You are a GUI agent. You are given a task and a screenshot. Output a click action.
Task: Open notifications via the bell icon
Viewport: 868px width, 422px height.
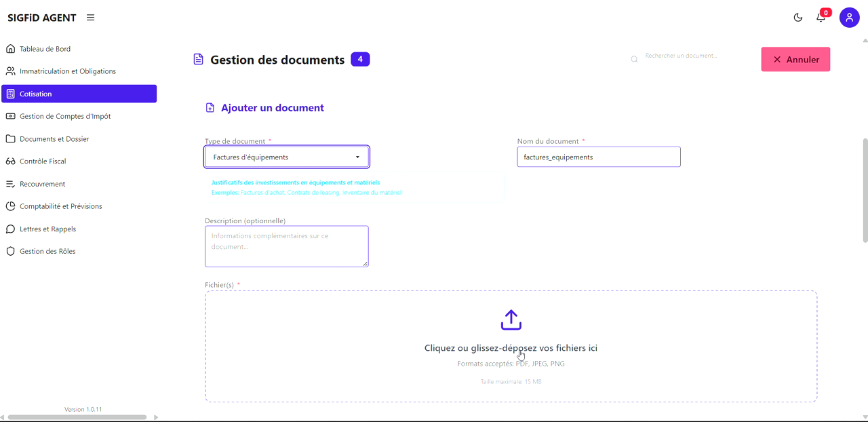tap(821, 18)
